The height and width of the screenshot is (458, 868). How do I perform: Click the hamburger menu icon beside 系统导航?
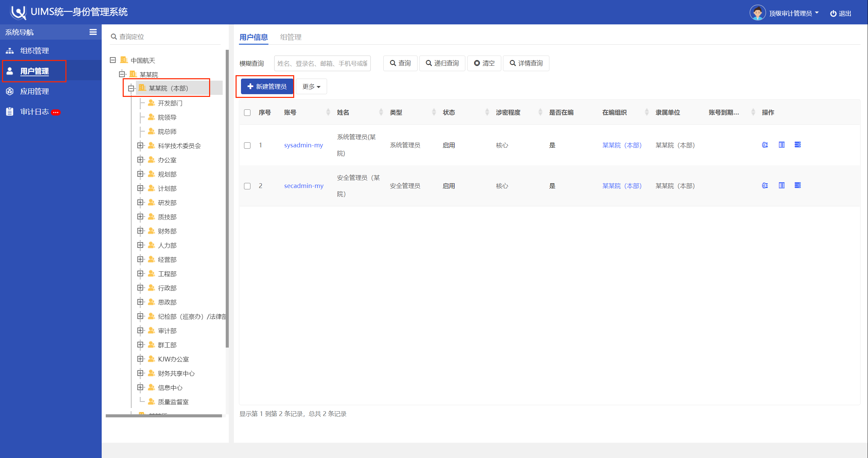[93, 32]
